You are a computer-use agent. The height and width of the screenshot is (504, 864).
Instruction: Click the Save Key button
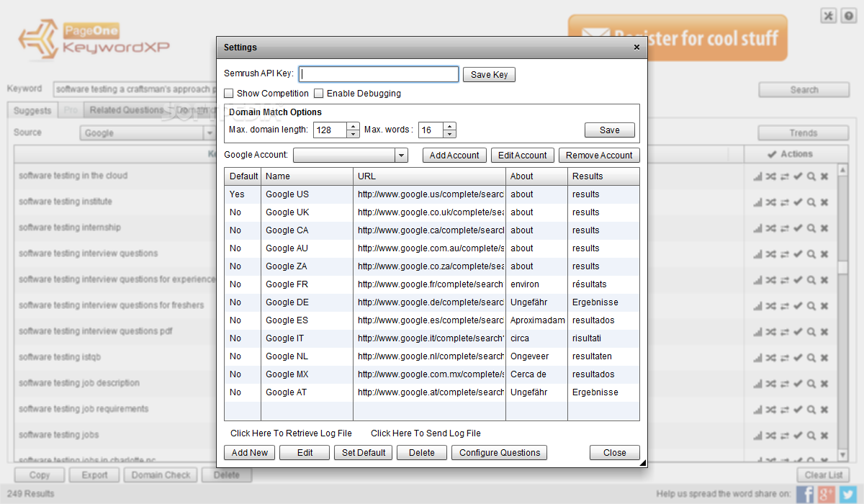pos(490,75)
